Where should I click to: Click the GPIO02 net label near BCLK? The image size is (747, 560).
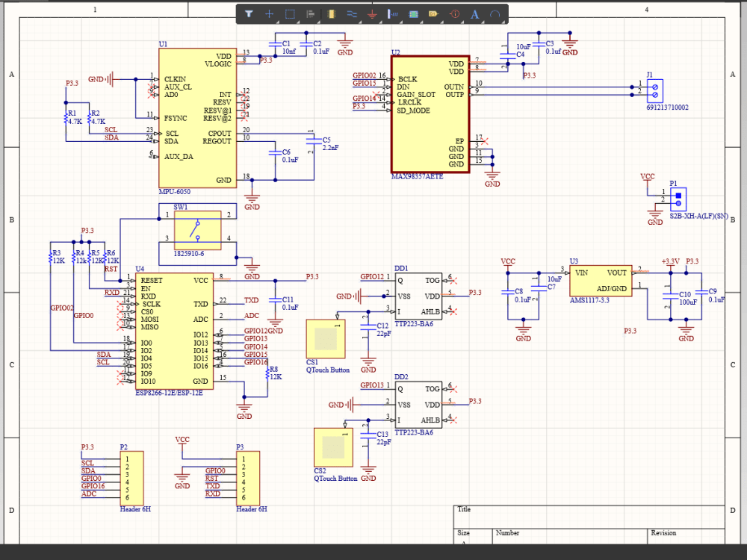(x=365, y=75)
